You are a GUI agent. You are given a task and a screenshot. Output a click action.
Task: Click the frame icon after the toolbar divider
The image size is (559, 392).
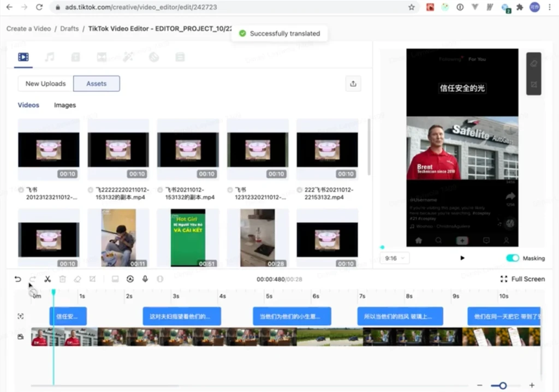pyautogui.click(x=115, y=279)
